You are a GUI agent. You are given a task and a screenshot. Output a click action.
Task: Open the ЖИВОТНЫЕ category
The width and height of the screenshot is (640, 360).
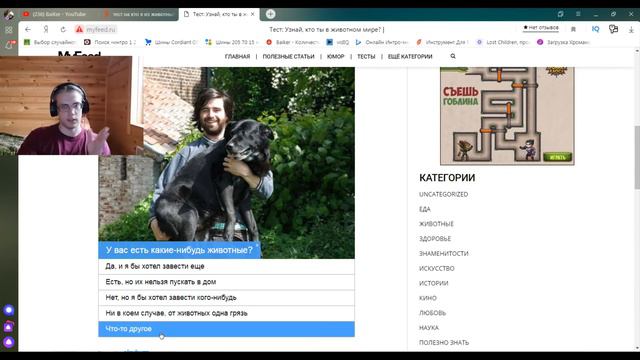pyautogui.click(x=436, y=224)
